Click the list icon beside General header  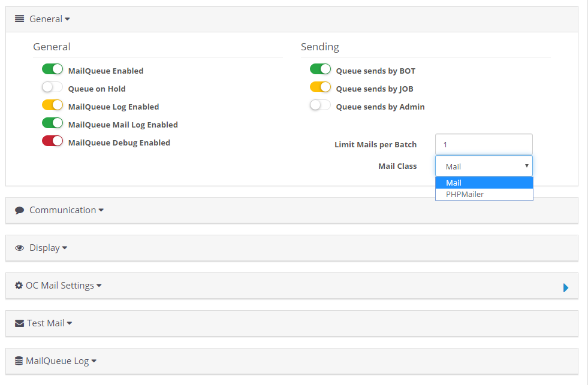[x=20, y=19]
